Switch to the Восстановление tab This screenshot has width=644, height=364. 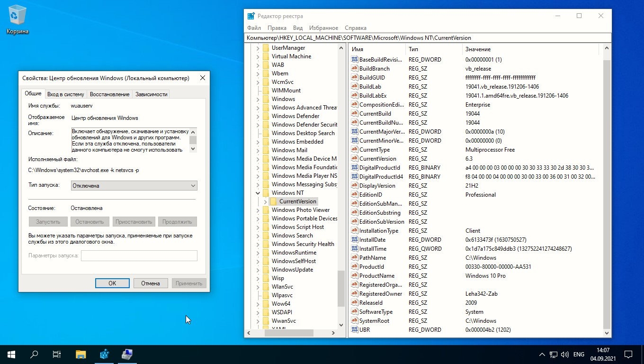point(109,94)
